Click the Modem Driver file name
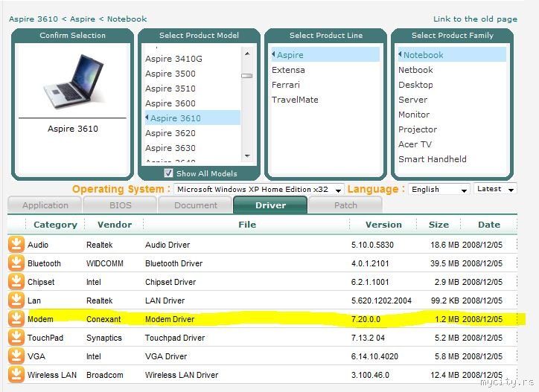Viewport: 539px width, 392px height. [x=170, y=319]
